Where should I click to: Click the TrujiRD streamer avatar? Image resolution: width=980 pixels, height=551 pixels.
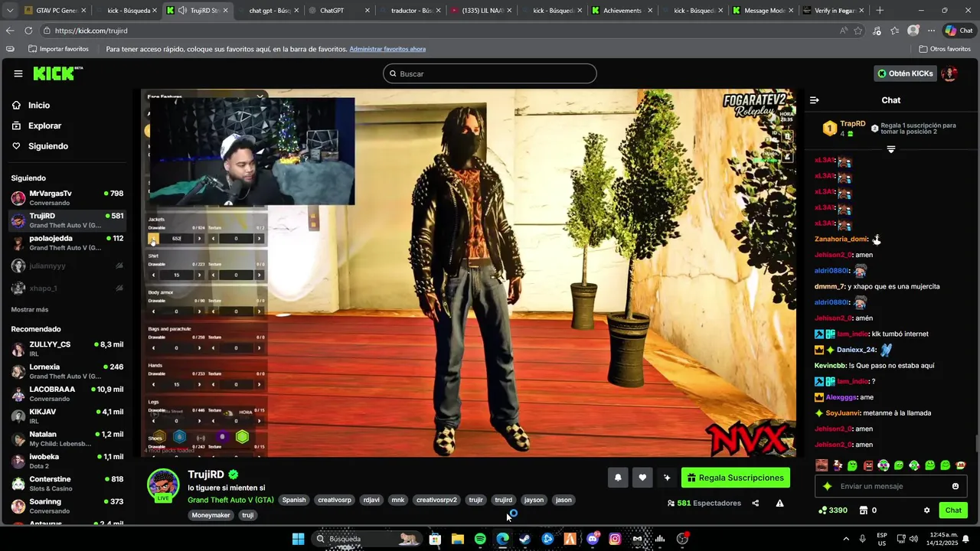click(x=163, y=484)
